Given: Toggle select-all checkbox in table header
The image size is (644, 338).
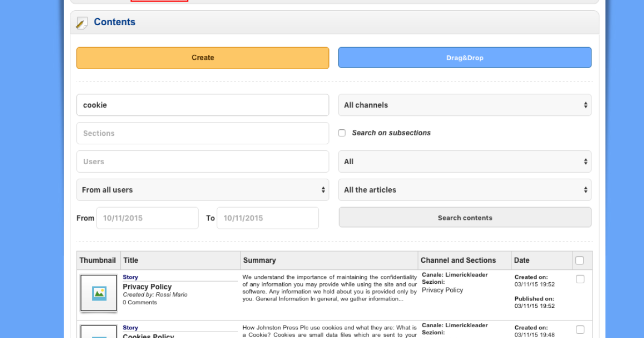Looking at the screenshot, I should [580, 260].
